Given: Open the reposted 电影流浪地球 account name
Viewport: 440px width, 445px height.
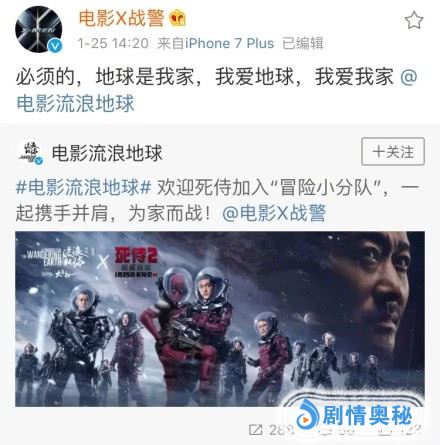Looking at the screenshot, I should coord(107,153).
